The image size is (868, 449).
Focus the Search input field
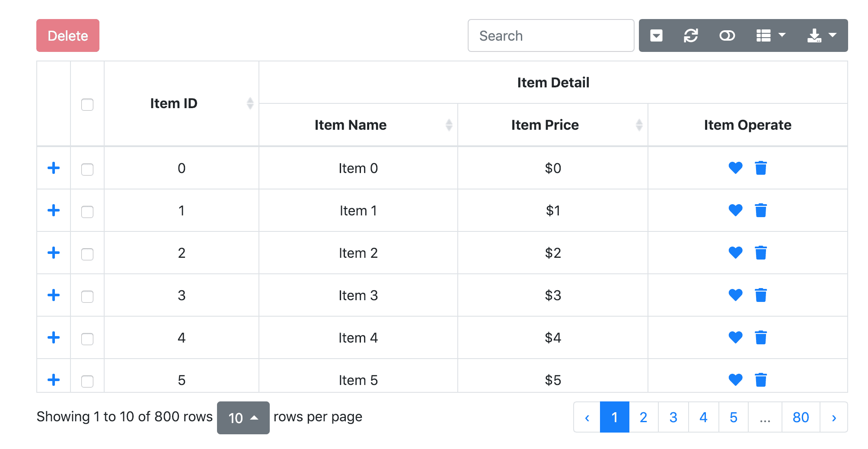tap(551, 35)
